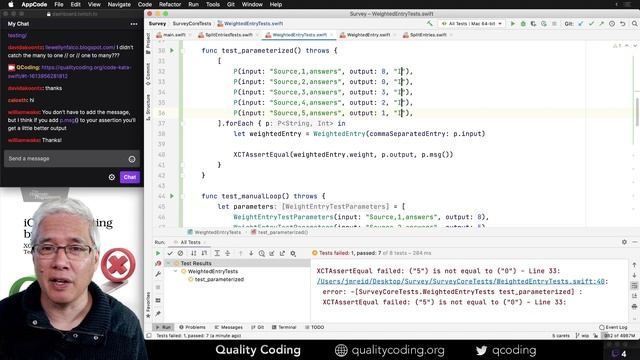Open the TODO tool window
The width and height of the screenshot is (640, 360).
pos(314,327)
